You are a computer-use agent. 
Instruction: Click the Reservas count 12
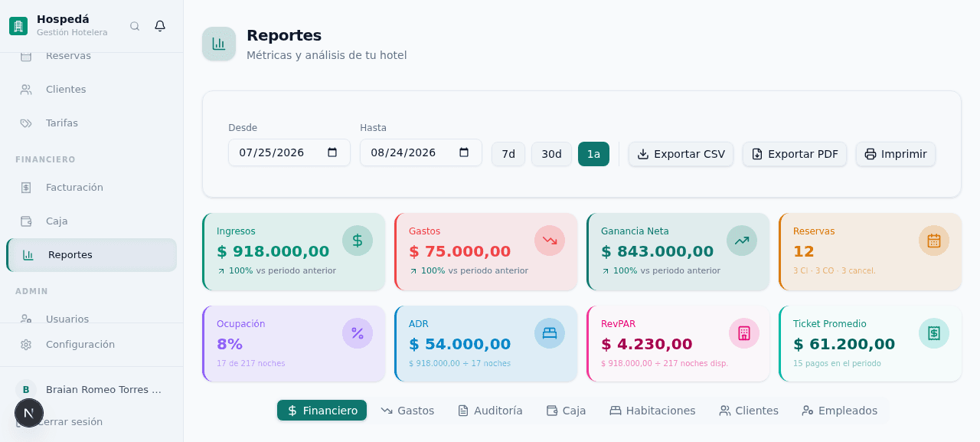point(804,251)
